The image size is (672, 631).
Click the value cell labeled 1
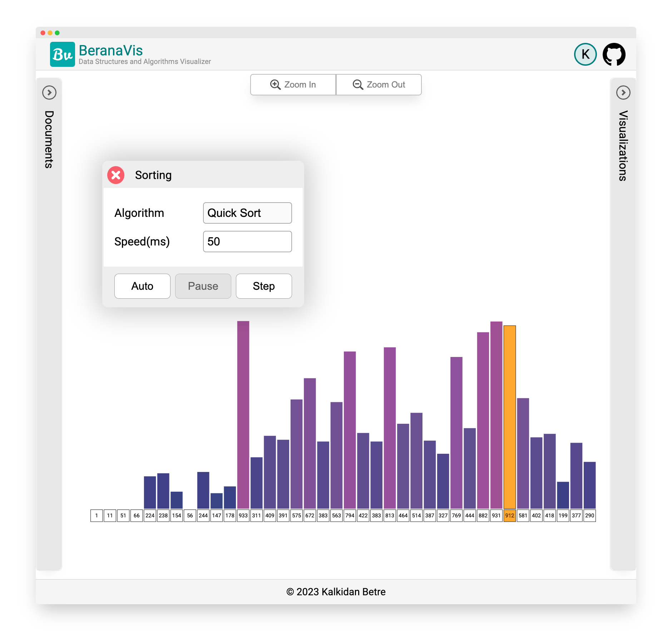(x=97, y=516)
